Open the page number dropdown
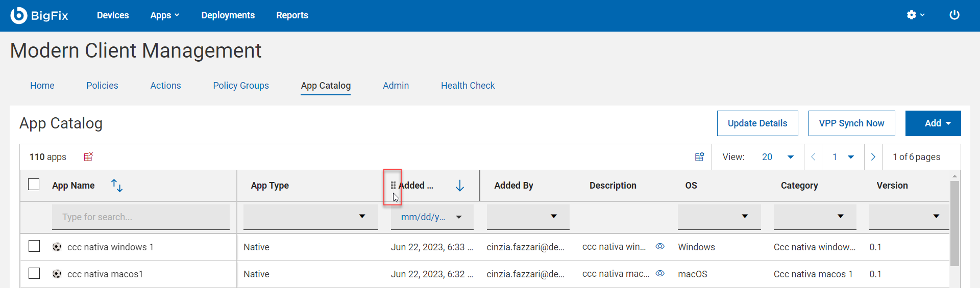This screenshot has height=288, width=980. point(843,157)
